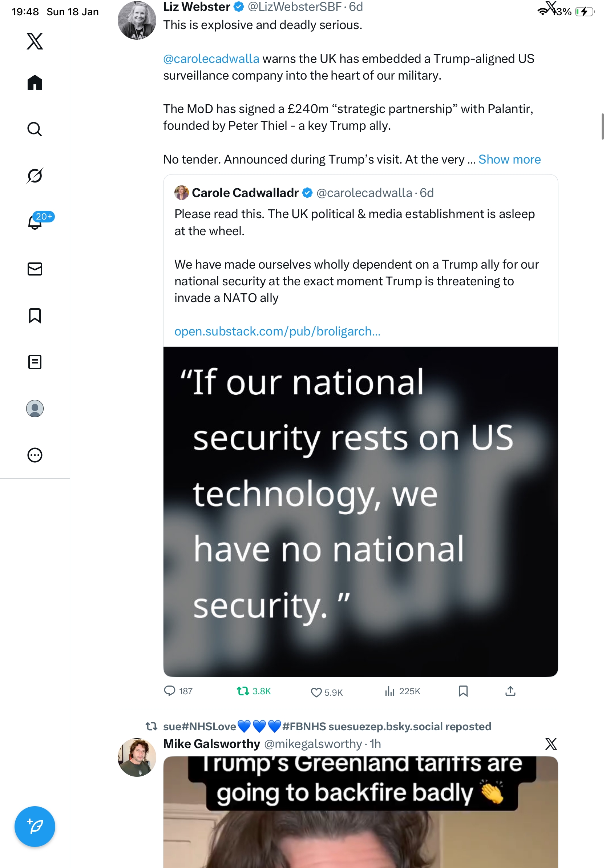Bookmark Liz Webster's post
This screenshot has height=868, width=606.
click(x=463, y=691)
